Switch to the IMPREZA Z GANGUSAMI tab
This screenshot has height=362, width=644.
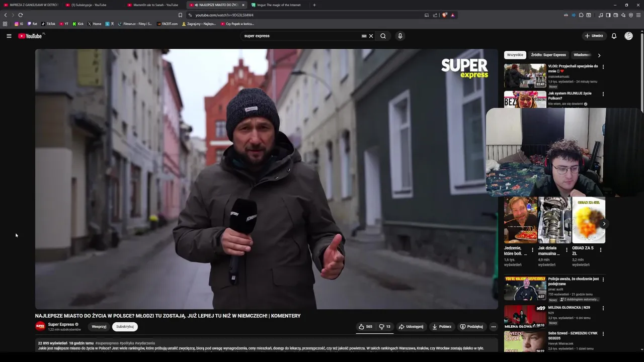[x=31, y=5]
